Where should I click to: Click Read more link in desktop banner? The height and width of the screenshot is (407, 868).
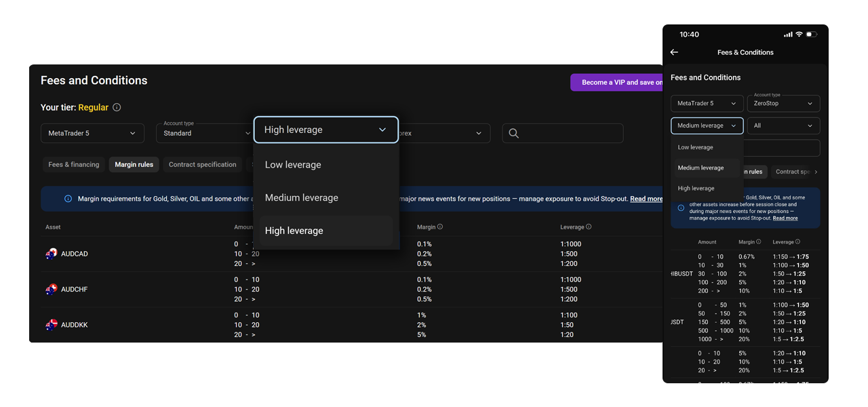[x=646, y=199]
